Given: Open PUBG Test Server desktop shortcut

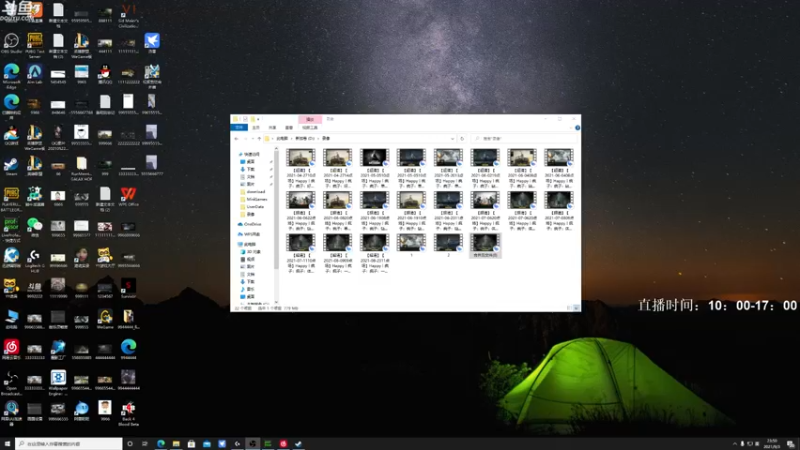Looking at the screenshot, I should coord(35,45).
